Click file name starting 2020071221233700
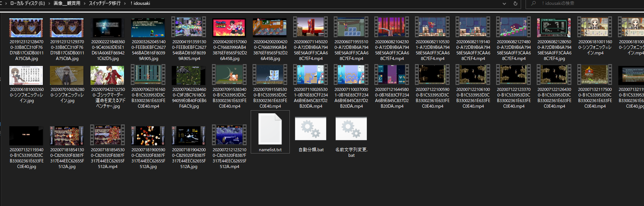This screenshot has width=644, height=206. click(514, 98)
